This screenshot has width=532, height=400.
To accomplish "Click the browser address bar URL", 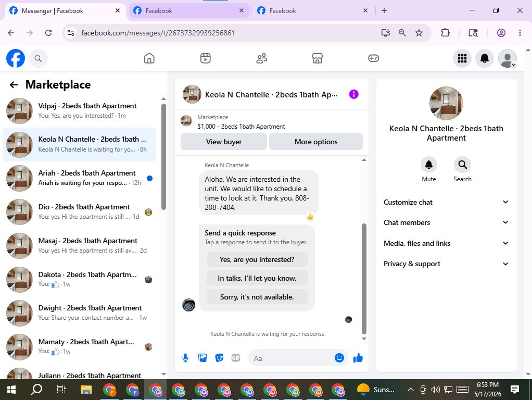I will [x=158, y=33].
